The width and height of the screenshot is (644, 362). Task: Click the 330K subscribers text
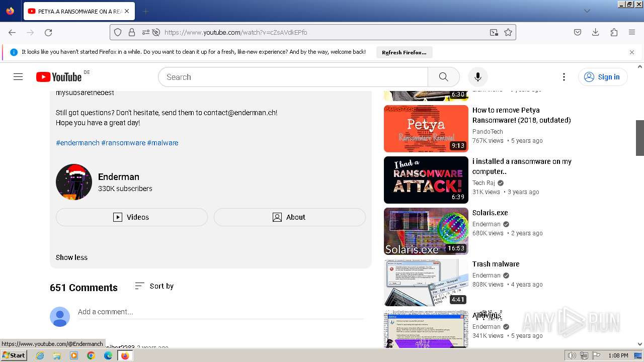click(x=125, y=189)
